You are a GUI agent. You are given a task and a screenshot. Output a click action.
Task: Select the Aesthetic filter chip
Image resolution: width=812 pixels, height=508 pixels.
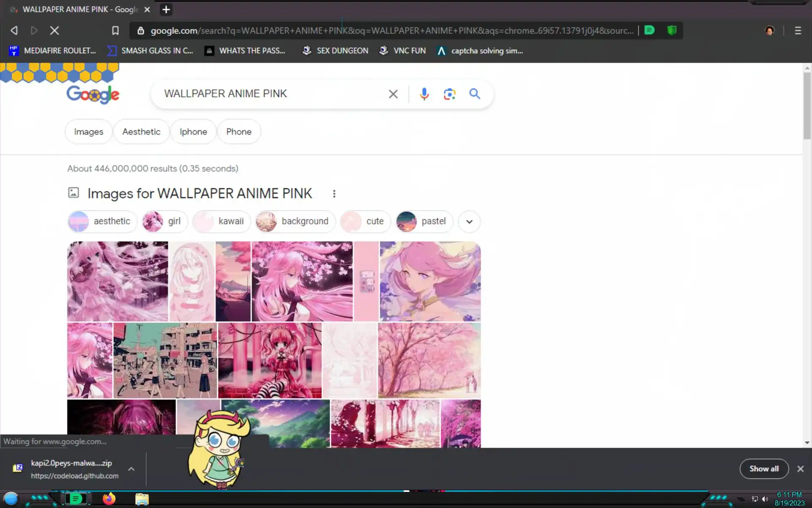[141, 132]
